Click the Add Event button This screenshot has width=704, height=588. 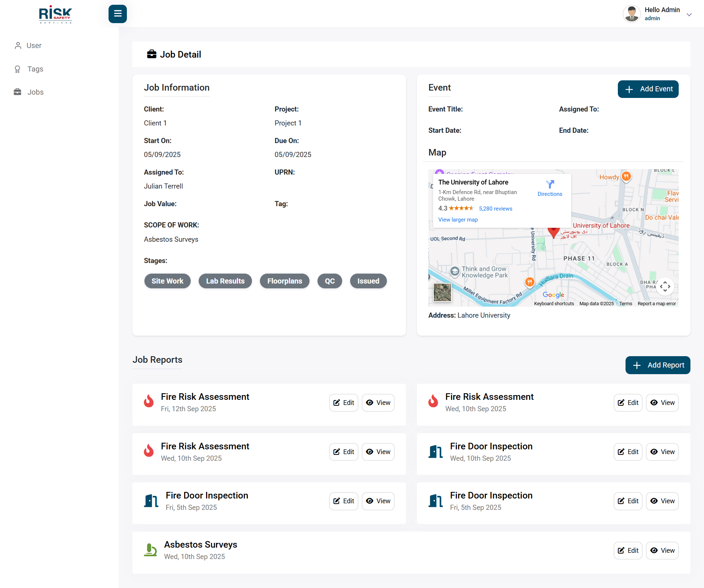pyautogui.click(x=648, y=89)
